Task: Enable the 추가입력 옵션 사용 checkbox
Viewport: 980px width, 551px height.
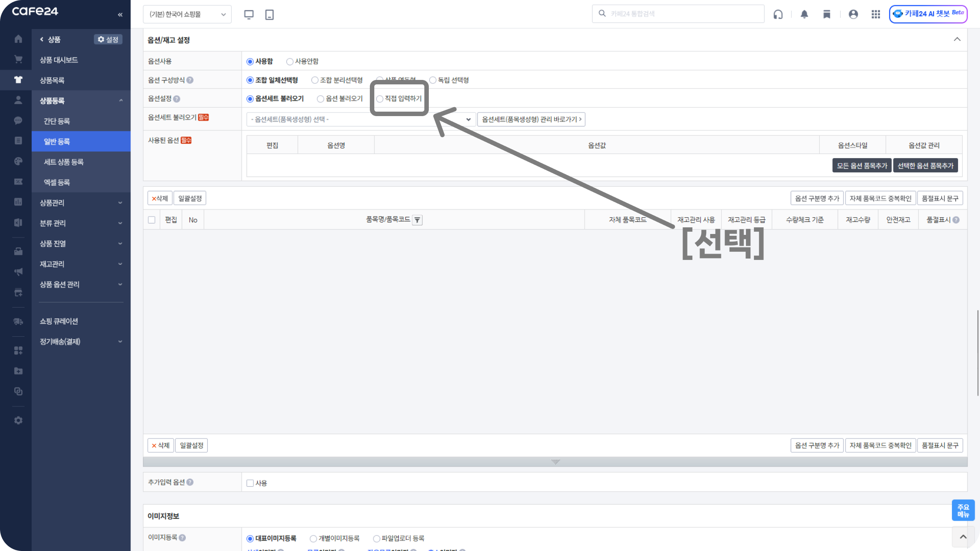Action: (x=250, y=483)
